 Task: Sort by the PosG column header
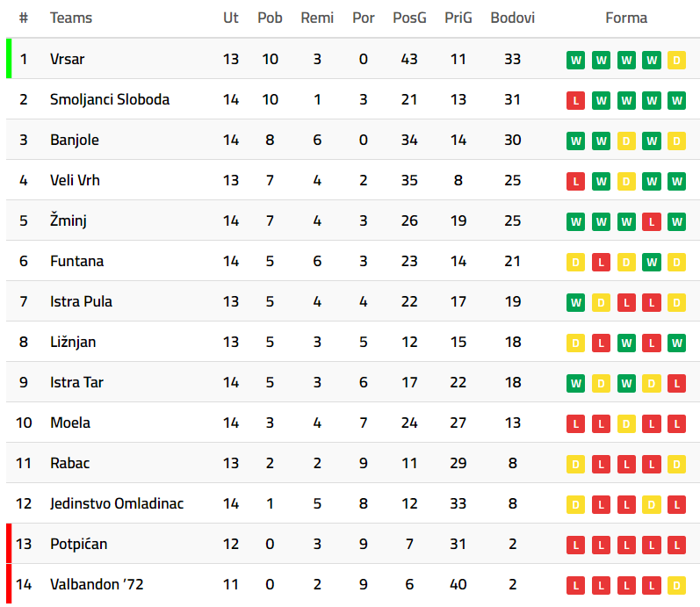(409, 18)
